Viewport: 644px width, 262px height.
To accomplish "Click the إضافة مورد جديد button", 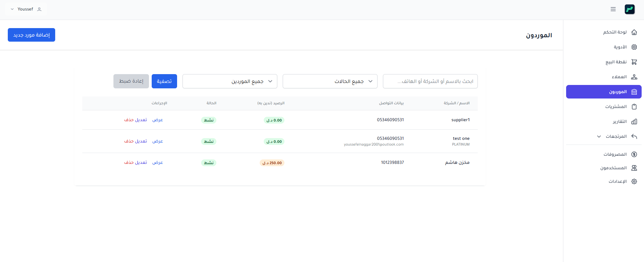I will coord(31,35).
